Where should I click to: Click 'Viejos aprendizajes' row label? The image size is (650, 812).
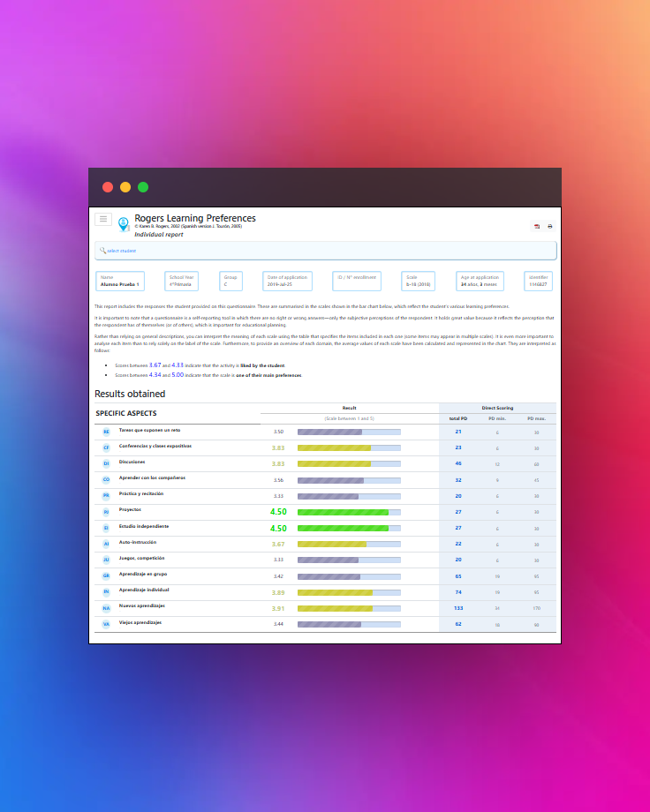140,622
